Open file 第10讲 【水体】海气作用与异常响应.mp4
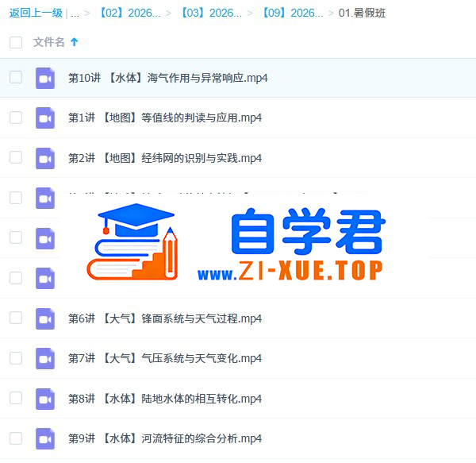476x463 pixels. pos(168,78)
